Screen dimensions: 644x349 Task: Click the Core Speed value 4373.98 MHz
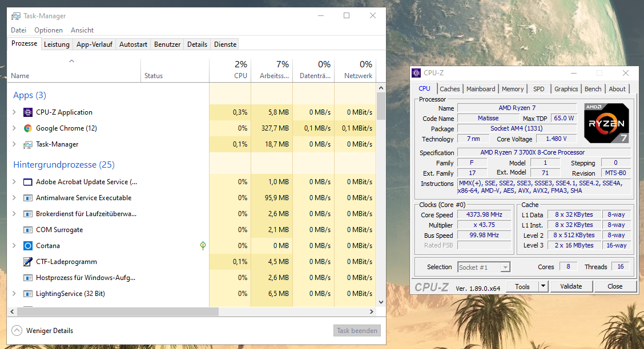point(484,214)
